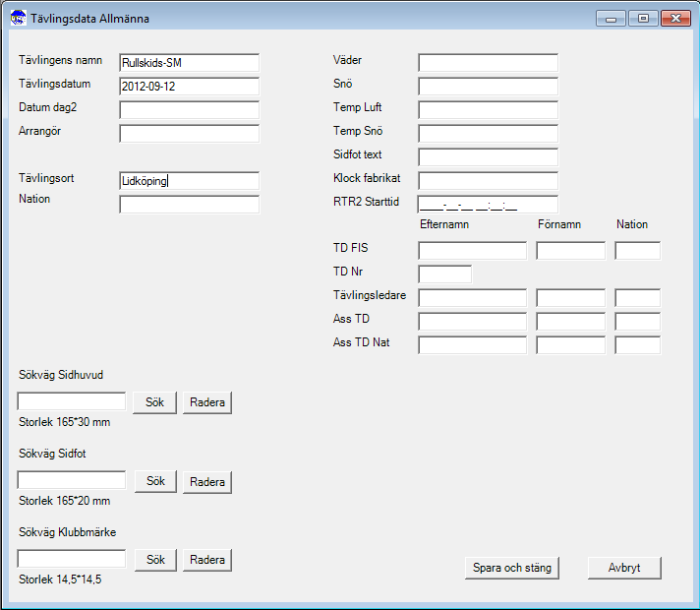Select the TD Nr input field

(x=444, y=274)
